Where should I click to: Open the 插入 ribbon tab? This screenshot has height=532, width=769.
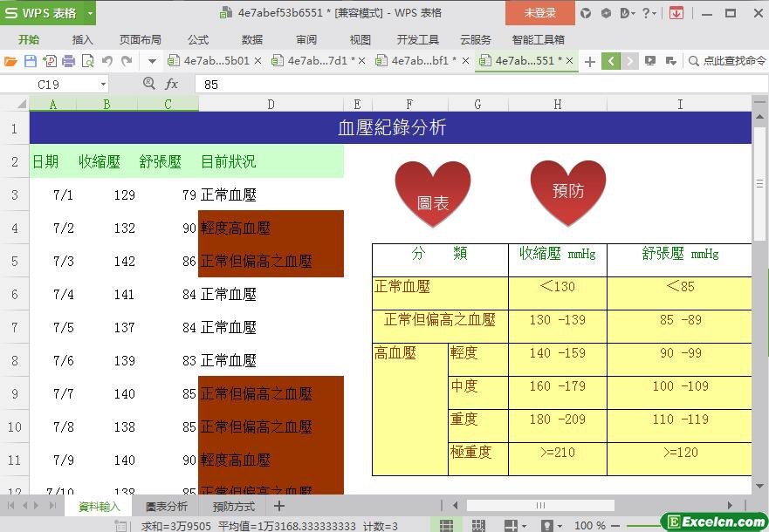click(x=82, y=39)
